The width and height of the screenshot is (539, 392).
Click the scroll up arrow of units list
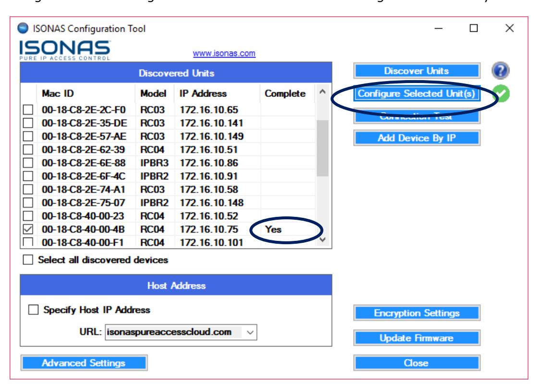(x=322, y=92)
